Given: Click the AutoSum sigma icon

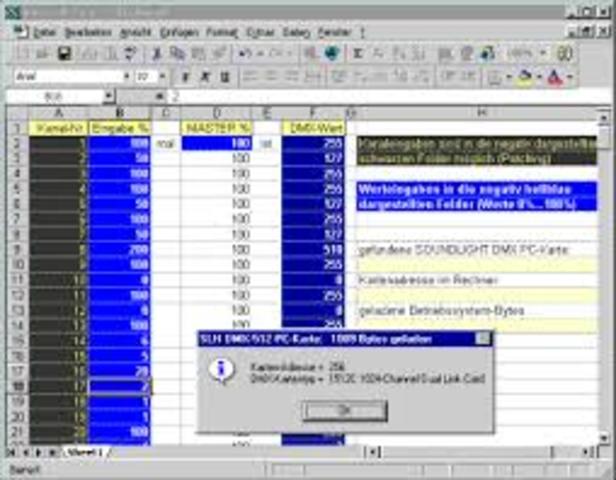Looking at the screenshot, I should [358, 53].
